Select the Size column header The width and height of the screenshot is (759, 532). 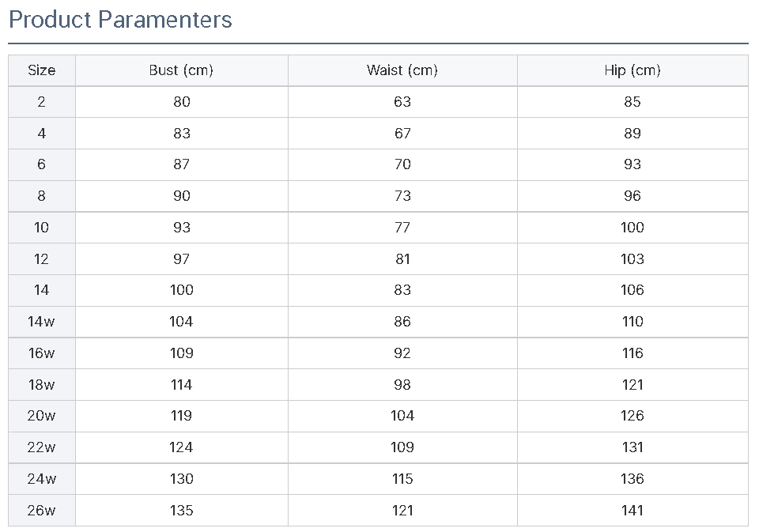(42, 70)
